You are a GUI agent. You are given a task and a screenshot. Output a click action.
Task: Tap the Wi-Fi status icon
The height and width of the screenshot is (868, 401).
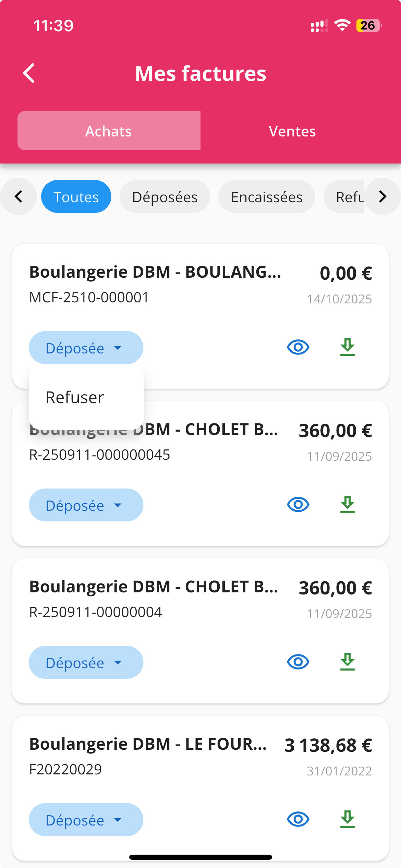[342, 25]
